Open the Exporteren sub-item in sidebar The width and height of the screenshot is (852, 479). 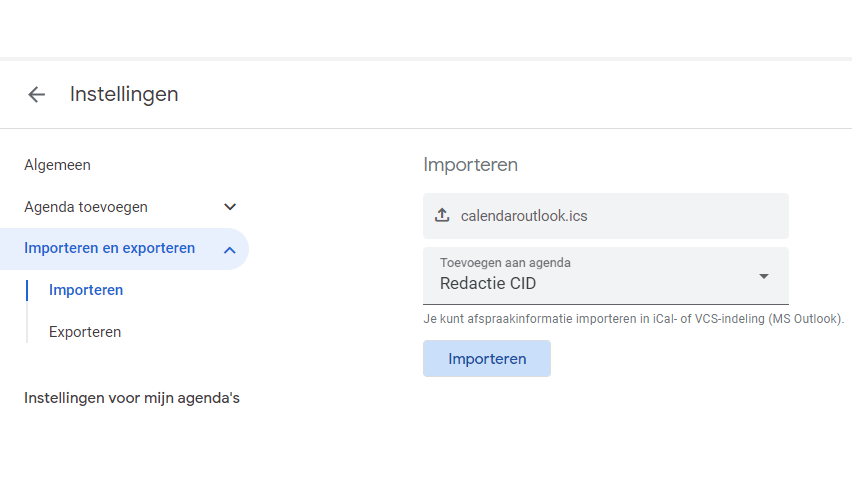85,332
